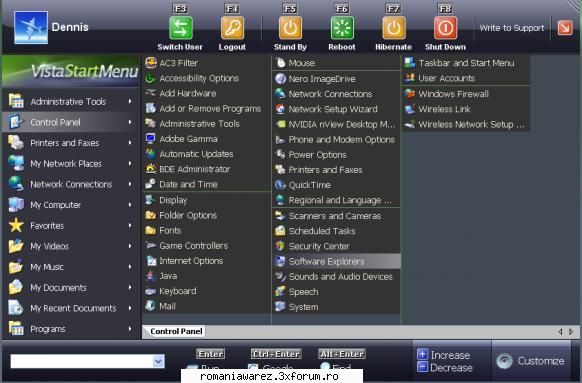The width and height of the screenshot is (582, 383).
Task: Open Windows Firewall
Action: coord(466,94)
